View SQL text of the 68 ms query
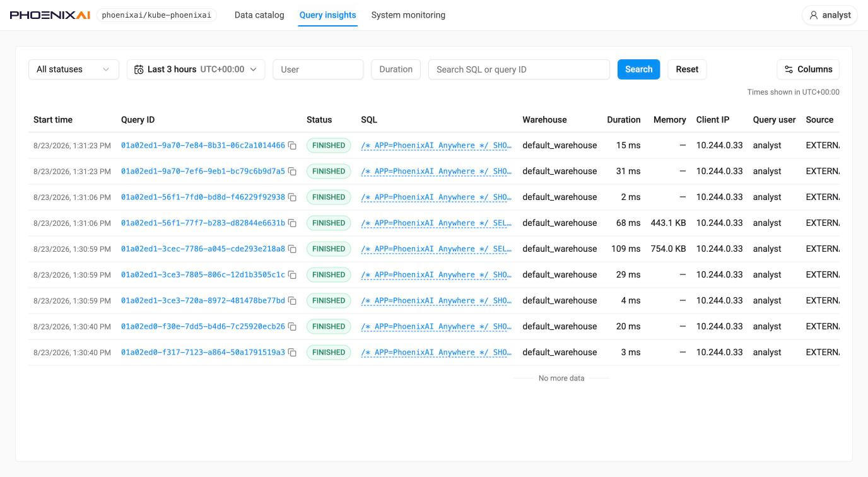This screenshot has height=477, width=868. pos(436,223)
